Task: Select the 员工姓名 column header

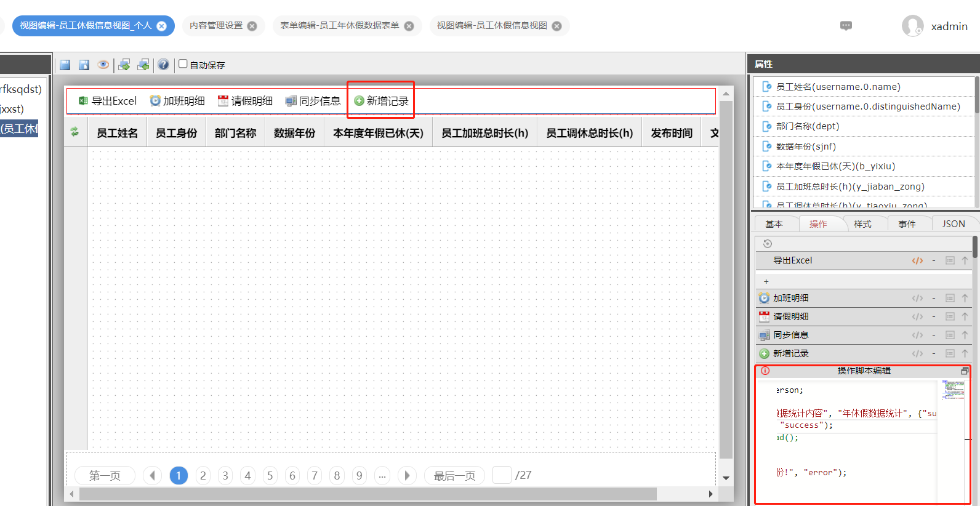Action: coord(117,132)
